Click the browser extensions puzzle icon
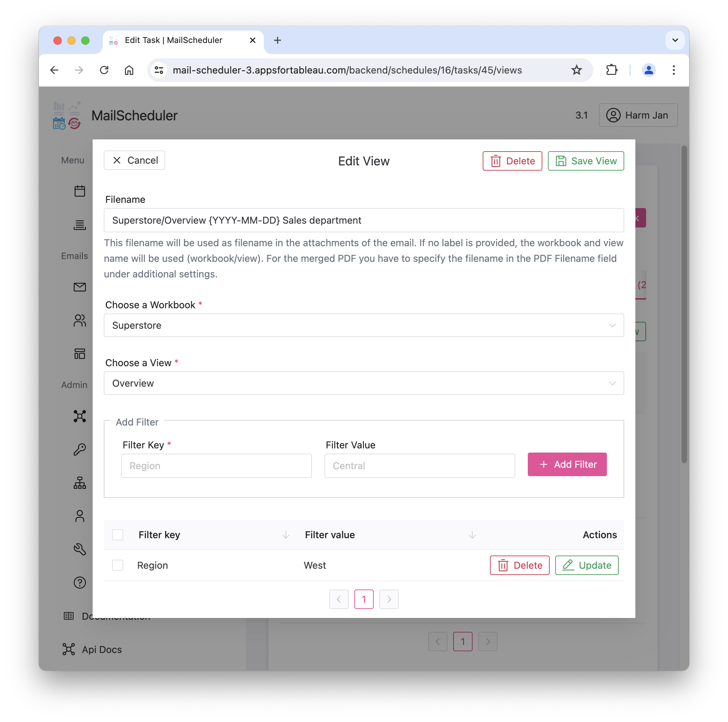The image size is (728, 722). (611, 70)
